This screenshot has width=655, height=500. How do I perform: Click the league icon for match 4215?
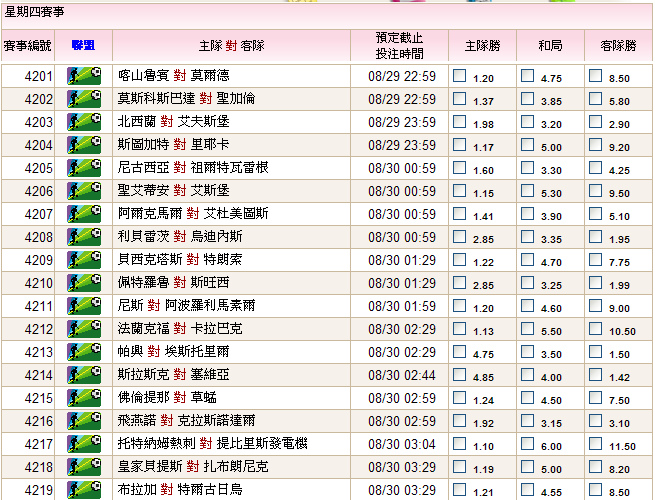(84, 398)
